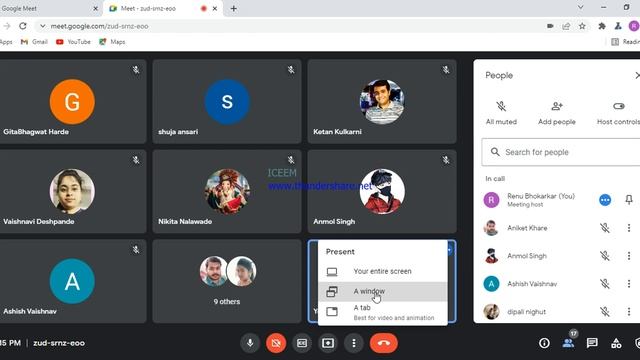
Task: Reload the page with browser refresh icon
Action: [x=23, y=26]
